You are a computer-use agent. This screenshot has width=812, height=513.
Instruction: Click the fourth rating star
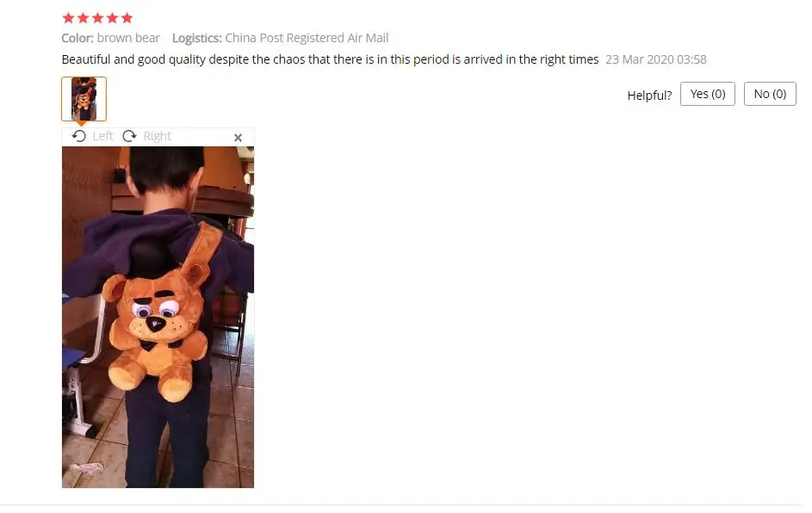(113, 18)
